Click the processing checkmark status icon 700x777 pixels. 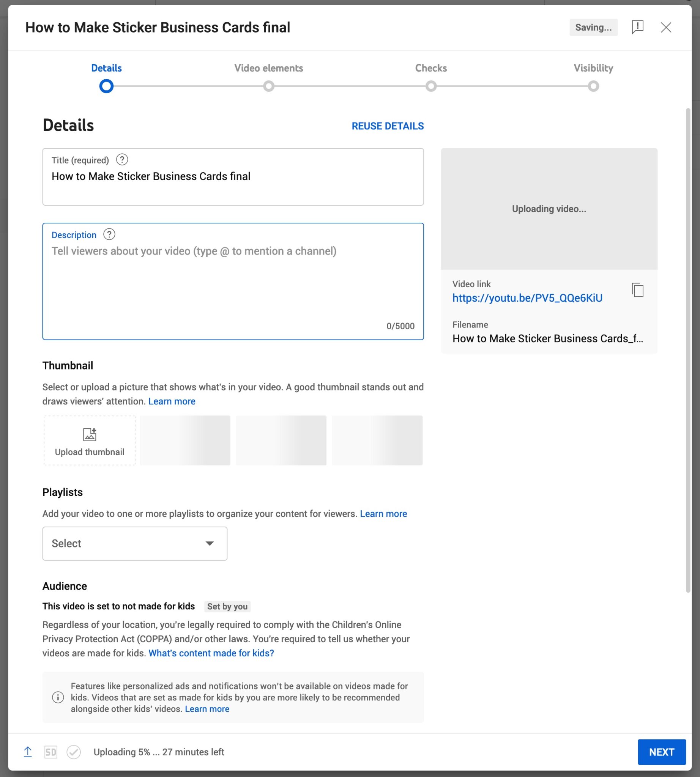tap(74, 752)
